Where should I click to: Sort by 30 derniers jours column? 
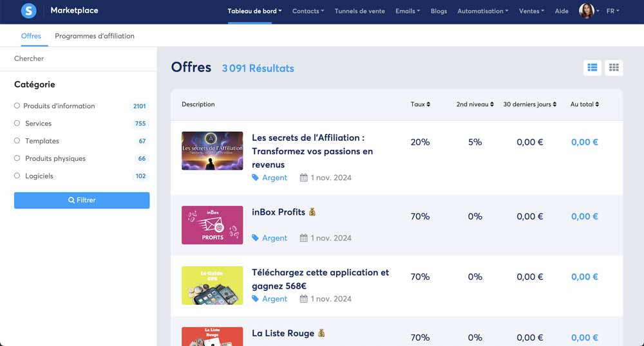(530, 104)
